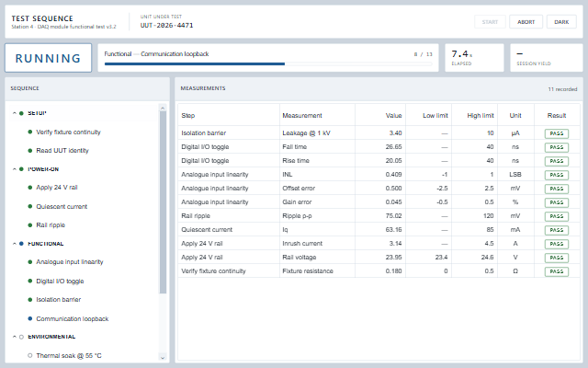Screen dimensions: 588x368
Task: Click the status dot beside Read UUT identity
Action: click(x=30, y=151)
